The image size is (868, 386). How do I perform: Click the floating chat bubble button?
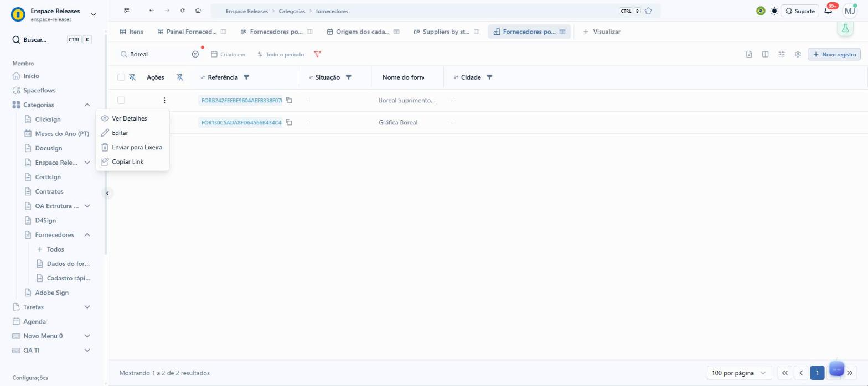click(836, 369)
